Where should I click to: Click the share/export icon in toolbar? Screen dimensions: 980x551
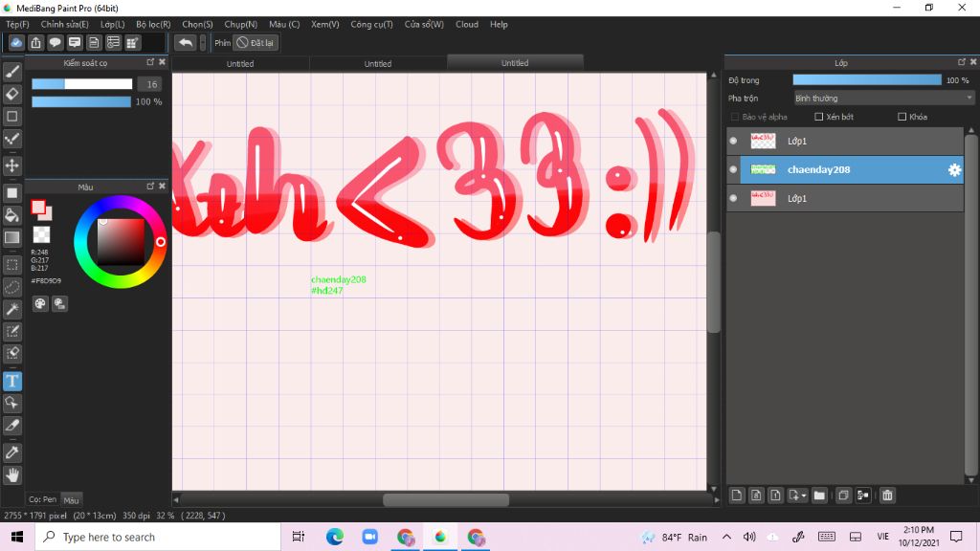coord(35,42)
